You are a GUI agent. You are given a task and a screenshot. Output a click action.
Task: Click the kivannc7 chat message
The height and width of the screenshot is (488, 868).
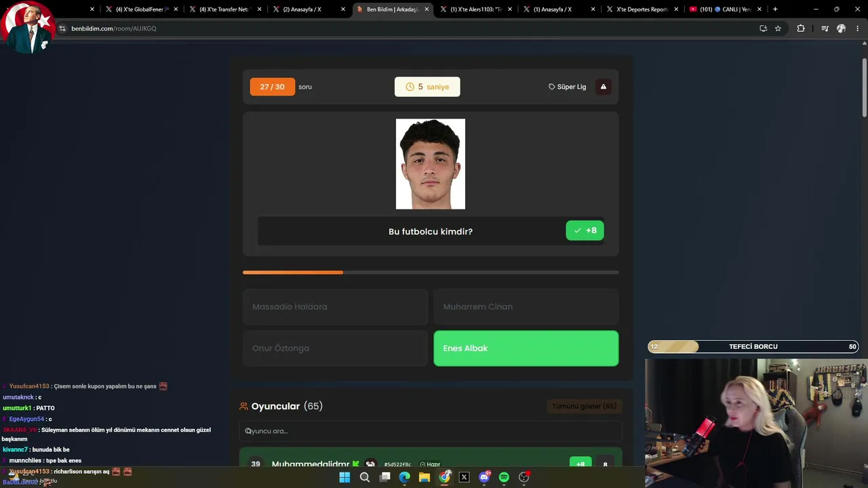click(36, 450)
